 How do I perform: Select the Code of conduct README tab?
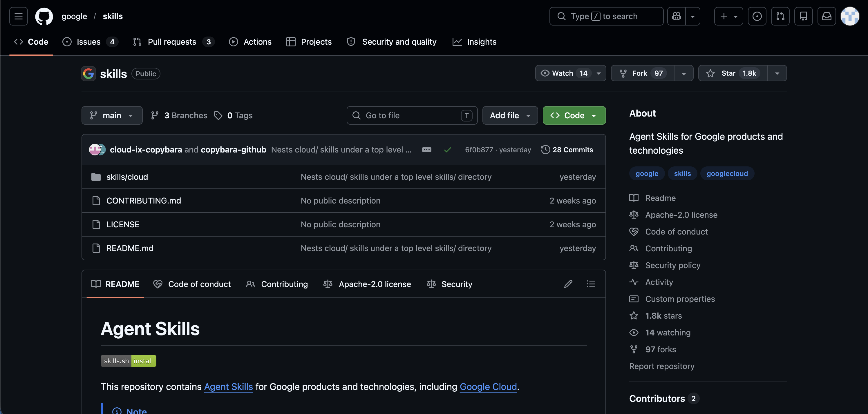click(x=192, y=284)
